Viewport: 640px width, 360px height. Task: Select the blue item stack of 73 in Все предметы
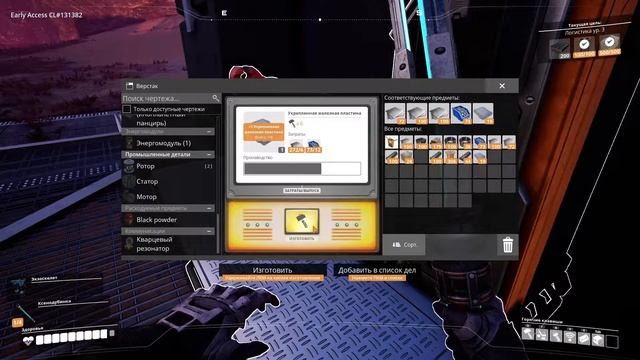480,142
